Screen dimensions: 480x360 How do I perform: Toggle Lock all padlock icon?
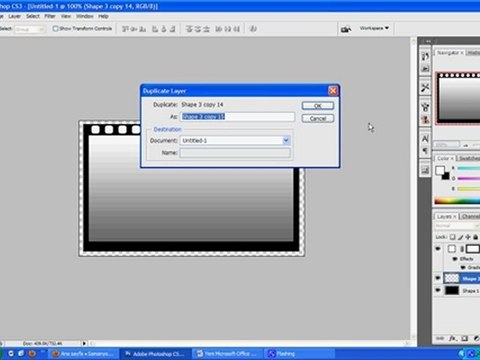point(476,237)
